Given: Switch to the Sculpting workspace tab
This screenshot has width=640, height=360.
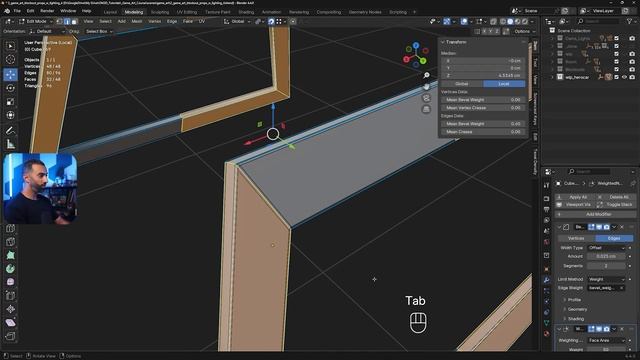Looking at the screenshot, I should [160, 12].
